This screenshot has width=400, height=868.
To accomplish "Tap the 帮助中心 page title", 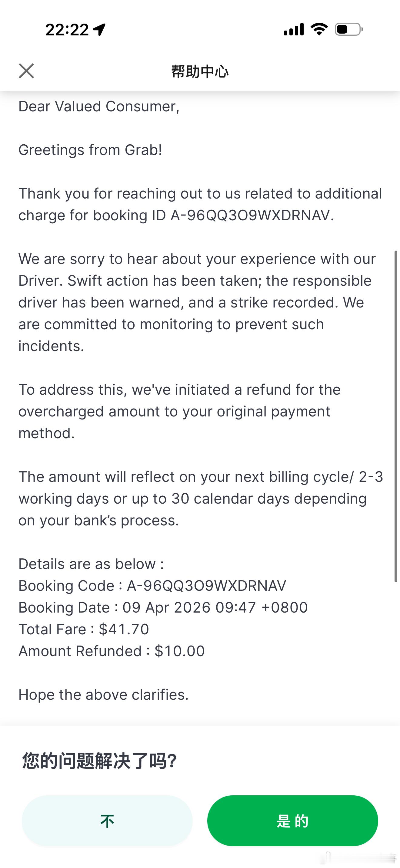I will tap(200, 71).
